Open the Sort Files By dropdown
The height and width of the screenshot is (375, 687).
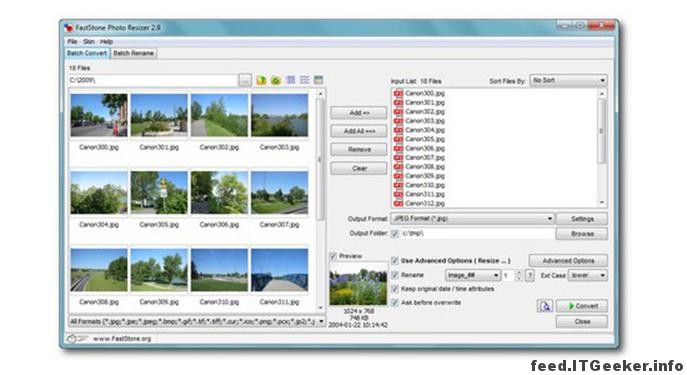[568, 81]
